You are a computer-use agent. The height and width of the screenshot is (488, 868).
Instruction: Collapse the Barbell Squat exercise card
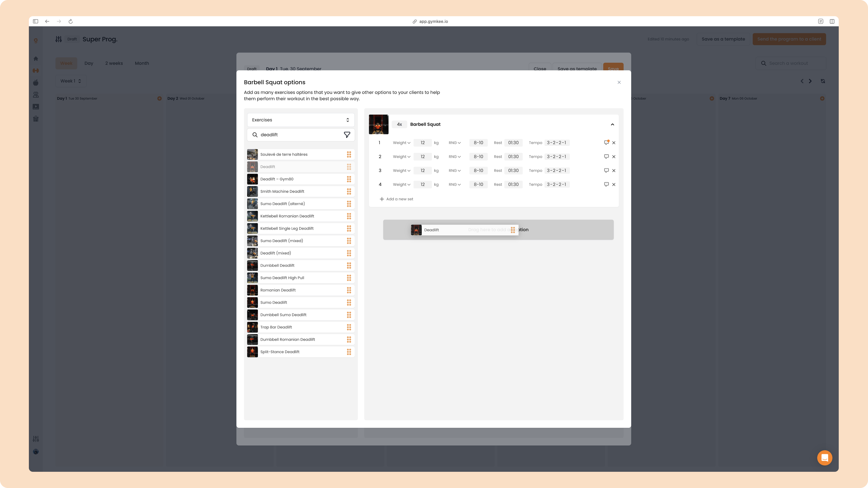tap(612, 124)
